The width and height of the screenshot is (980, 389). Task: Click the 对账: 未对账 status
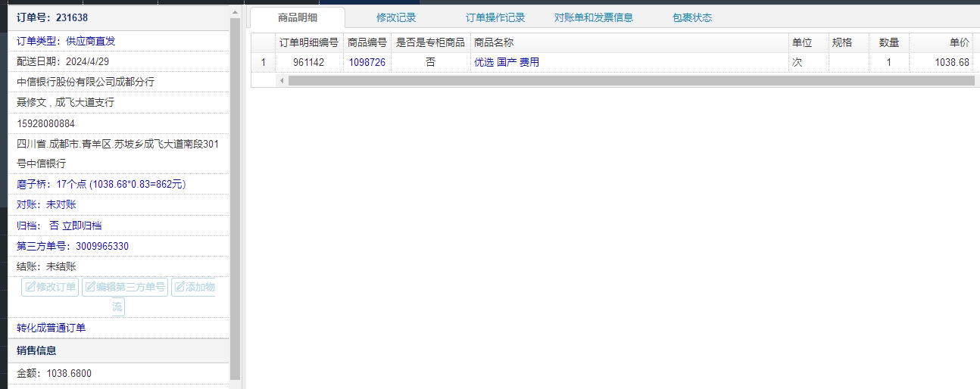pos(46,204)
